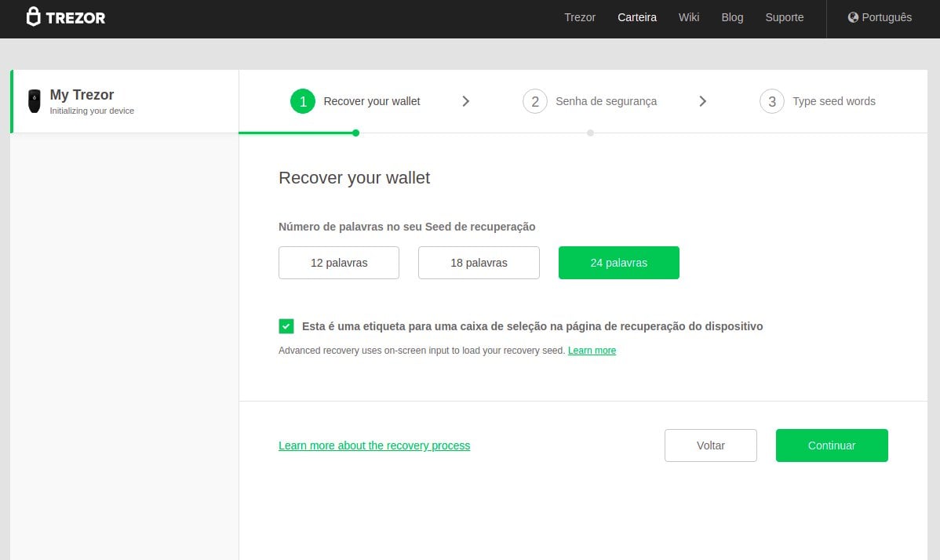Click the checkbox label text Esta é uma etiqueta
This screenshot has width=940, height=560.
(x=532, y=326)
